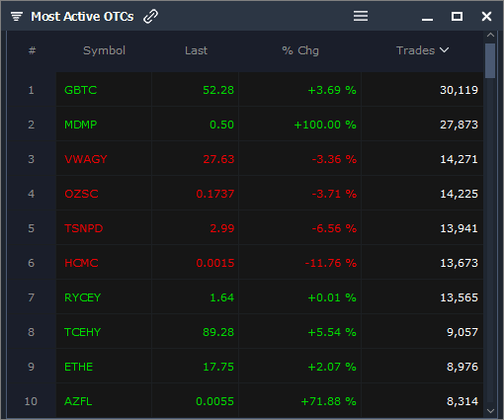This screenshot has height=420, width=504.
Task: Select the VWAGY symbol
Action: 86,159
